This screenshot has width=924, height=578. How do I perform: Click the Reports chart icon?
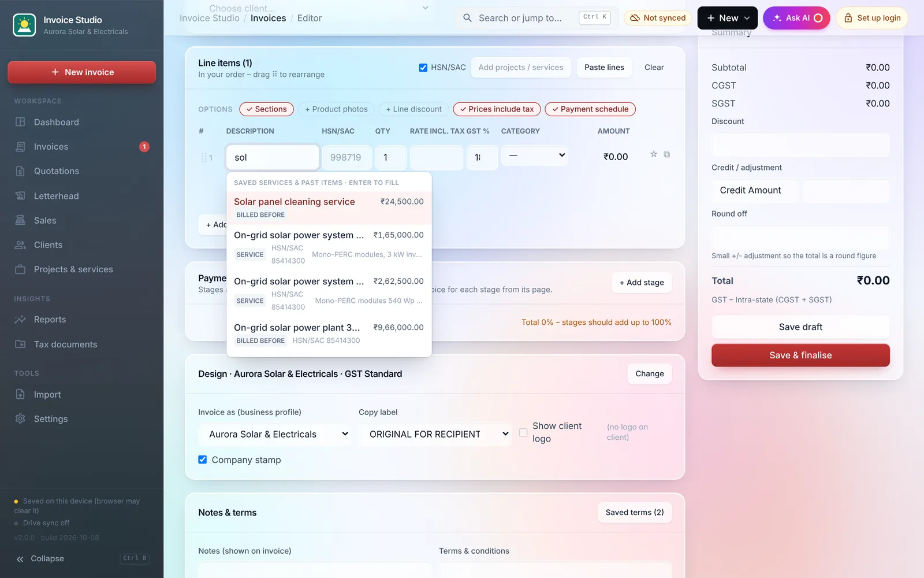pos(20,320)
